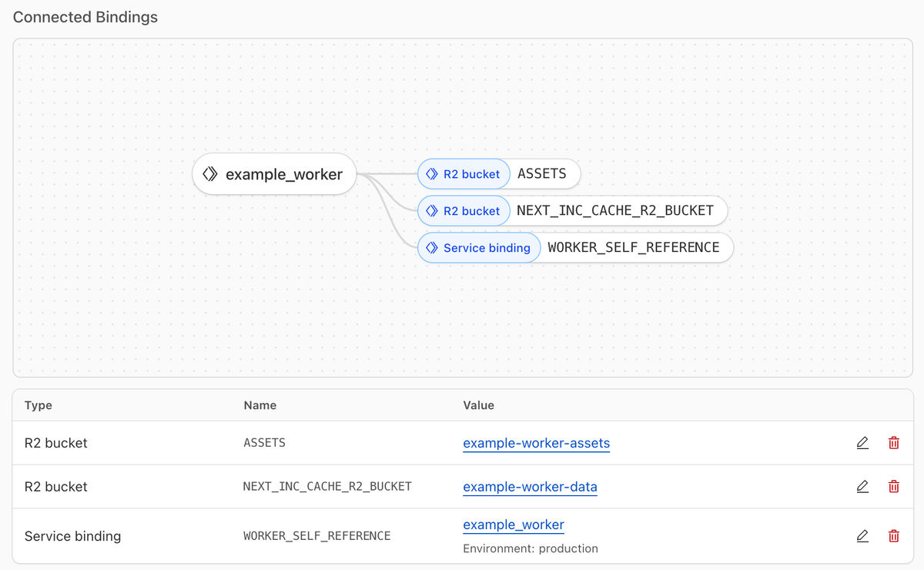Delete the NEXT_INC_CACHE_R2_BUCKET binding

pos(893,486)
